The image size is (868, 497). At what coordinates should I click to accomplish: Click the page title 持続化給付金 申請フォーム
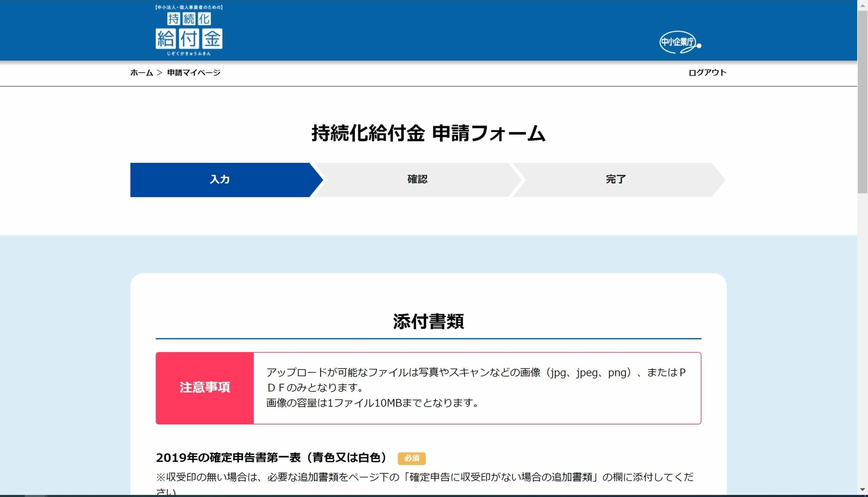pyautogui.click(x=428, y=133)
